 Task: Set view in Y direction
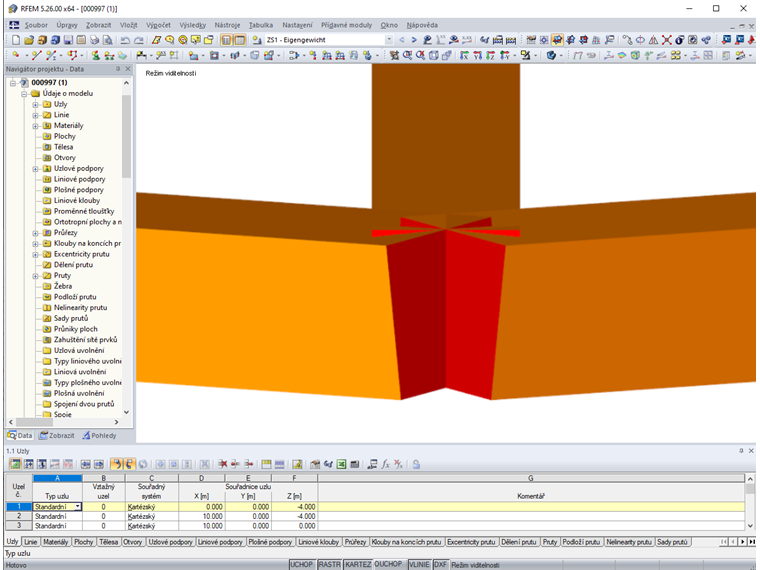coord(477,55)
